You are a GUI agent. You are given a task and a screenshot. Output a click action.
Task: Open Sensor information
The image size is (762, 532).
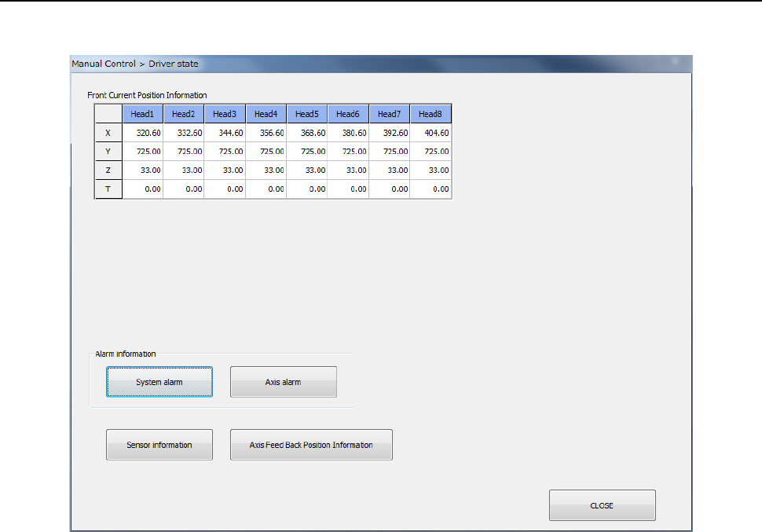tap(159, 445)
